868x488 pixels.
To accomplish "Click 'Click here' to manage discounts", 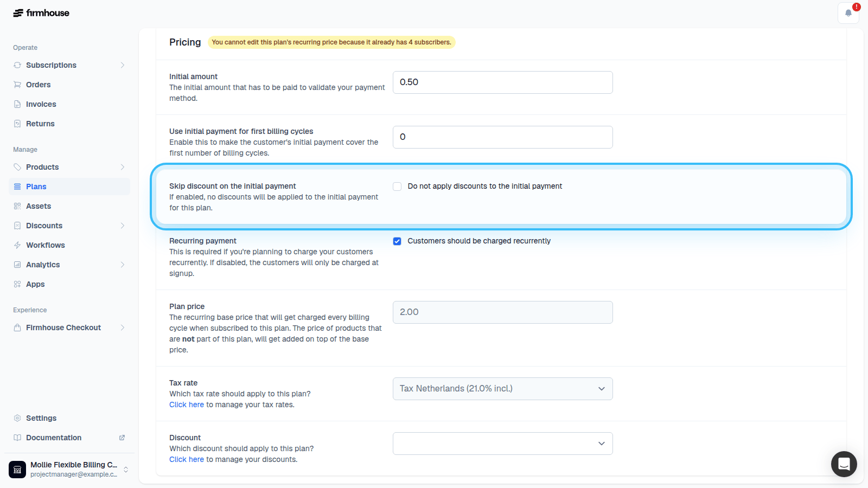I will (187, 459).
